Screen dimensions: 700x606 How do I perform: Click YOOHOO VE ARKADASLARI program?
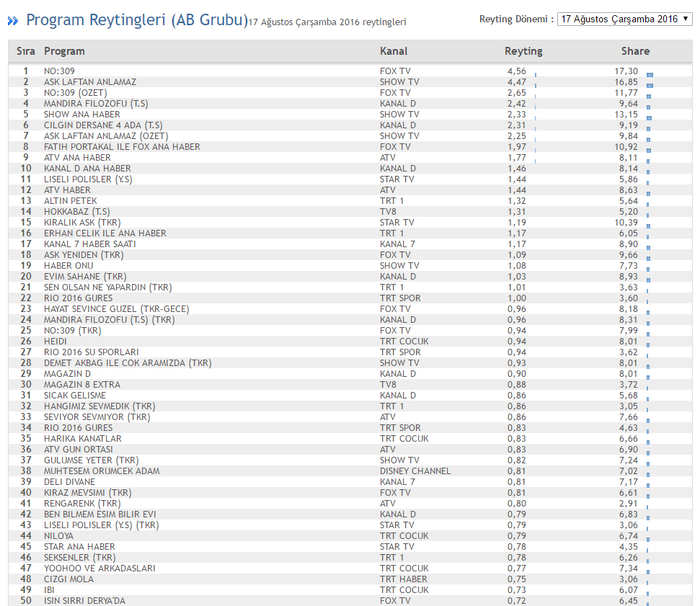point(99,569)
